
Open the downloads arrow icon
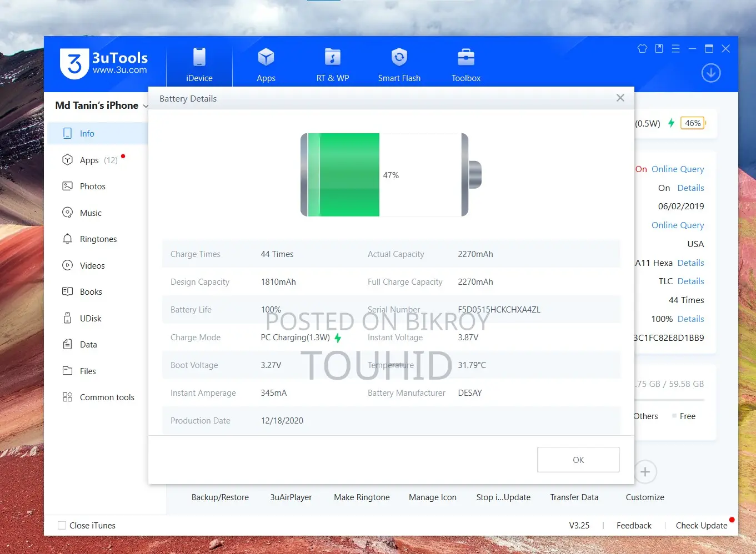[711, 73]
